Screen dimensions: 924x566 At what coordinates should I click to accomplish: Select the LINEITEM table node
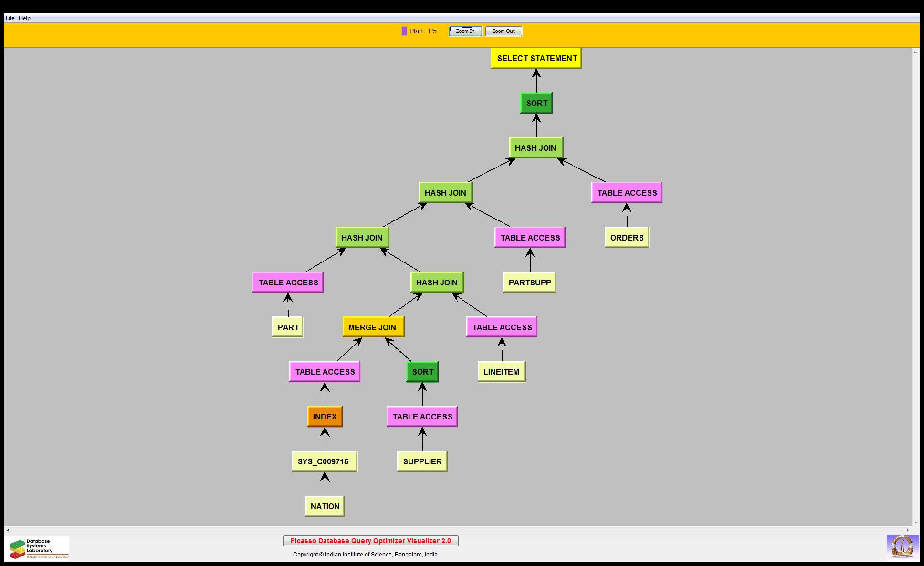[x=501, y=372]
